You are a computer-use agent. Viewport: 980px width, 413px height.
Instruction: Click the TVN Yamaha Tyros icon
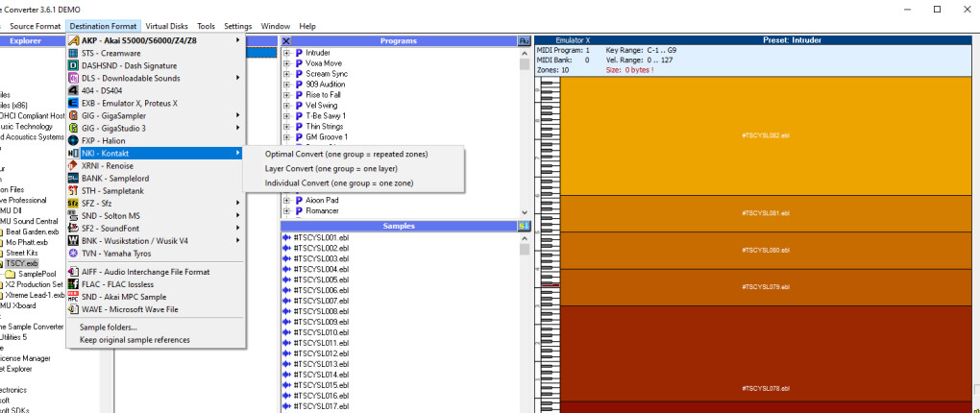tap(73, 253)
